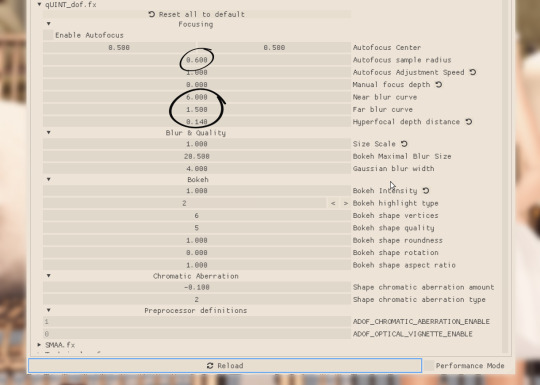This screenshot has width=540, height=385.
Task: Decrease Bokeh highlight type with left arrow
Action: click(x=333, y=203)
